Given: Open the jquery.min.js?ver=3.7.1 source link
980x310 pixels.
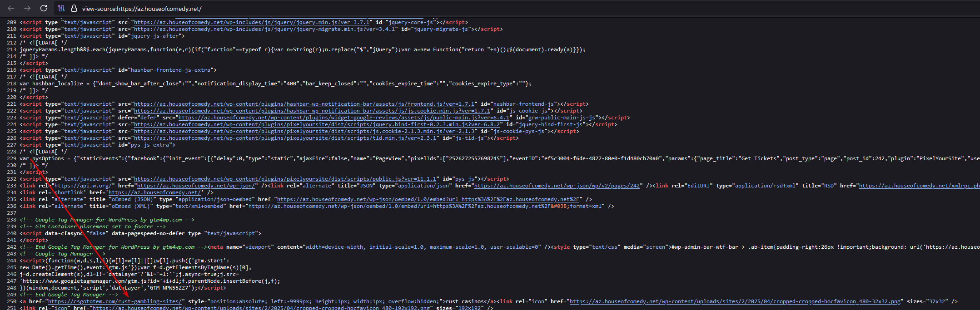Looking at the screenshot, I should tap(251, 22).
